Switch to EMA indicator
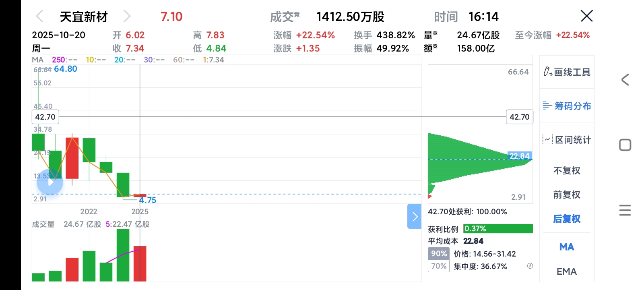The width and height of the screenshot is (644, 290). tap(567, 271)
